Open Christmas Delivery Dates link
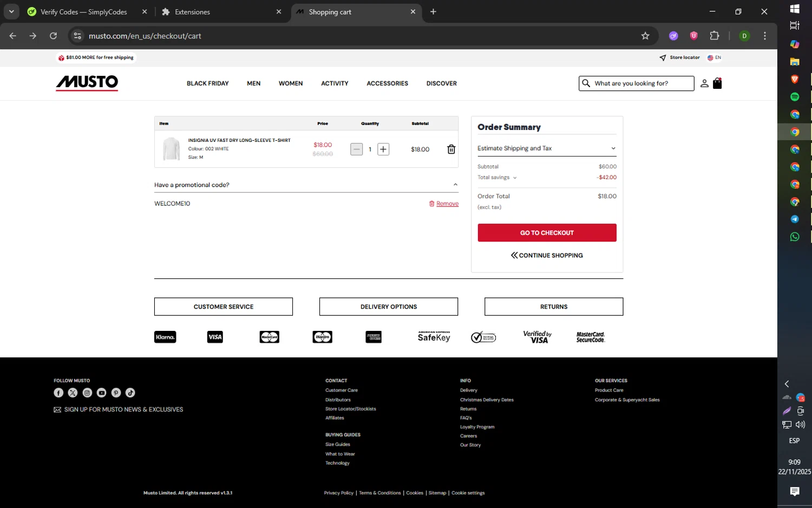 tap(487, 400)
